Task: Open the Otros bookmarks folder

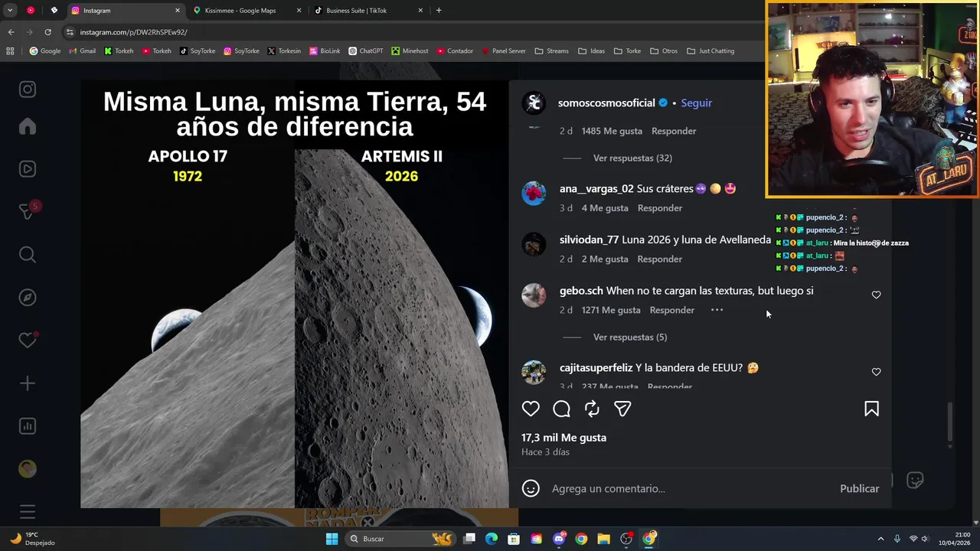Action: coord(664,51)
